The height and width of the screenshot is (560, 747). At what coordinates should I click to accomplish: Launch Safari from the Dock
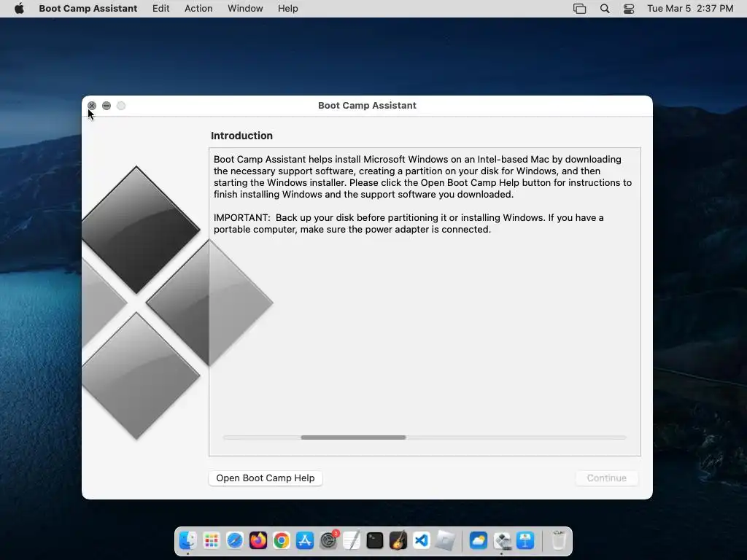(234, 540)
